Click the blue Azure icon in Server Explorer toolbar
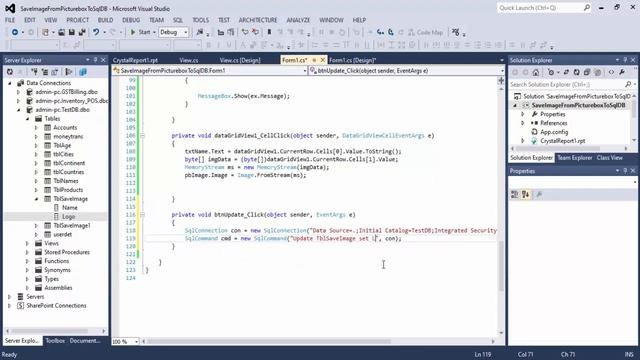640x360 pixels. 83,72
